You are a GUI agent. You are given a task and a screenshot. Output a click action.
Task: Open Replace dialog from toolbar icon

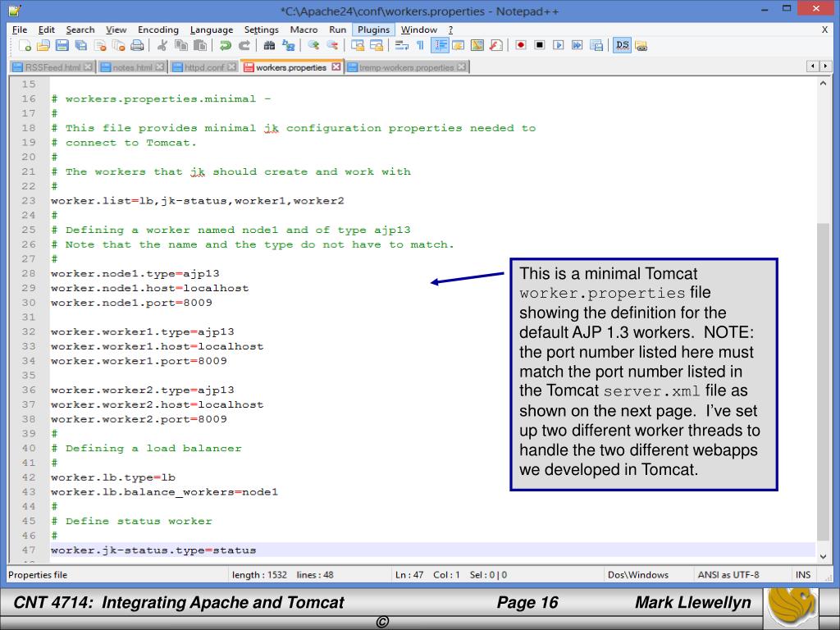(x=288, y=46)
